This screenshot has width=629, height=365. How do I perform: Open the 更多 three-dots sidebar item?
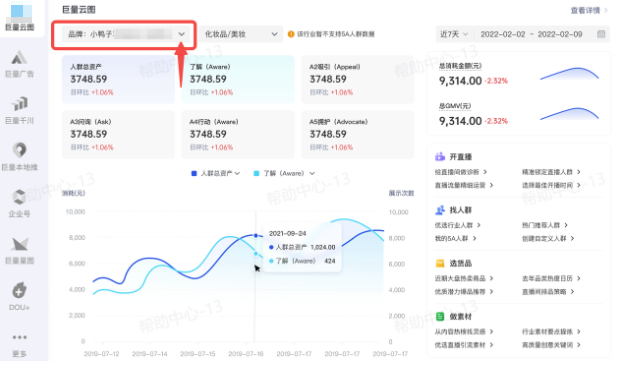point(19,345)
